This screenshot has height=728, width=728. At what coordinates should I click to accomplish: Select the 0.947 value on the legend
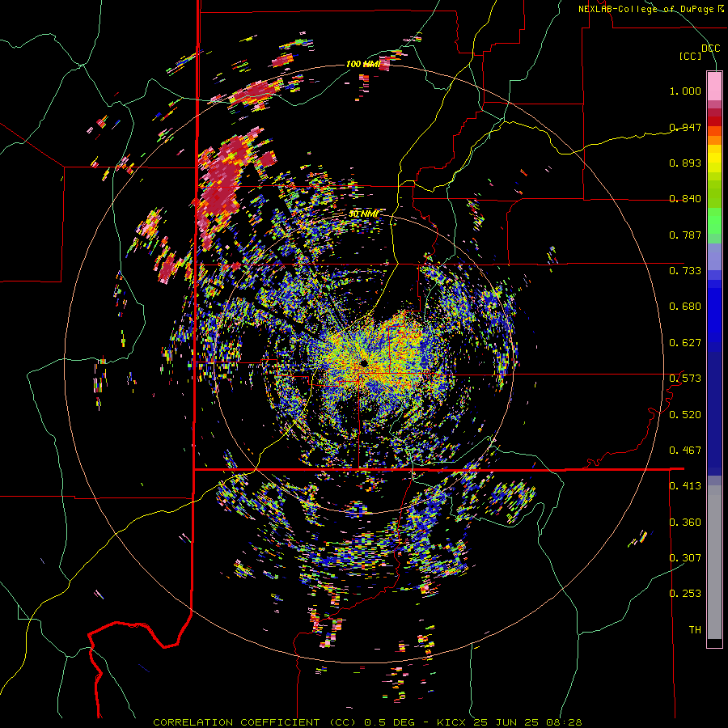[x=685, y=127]
